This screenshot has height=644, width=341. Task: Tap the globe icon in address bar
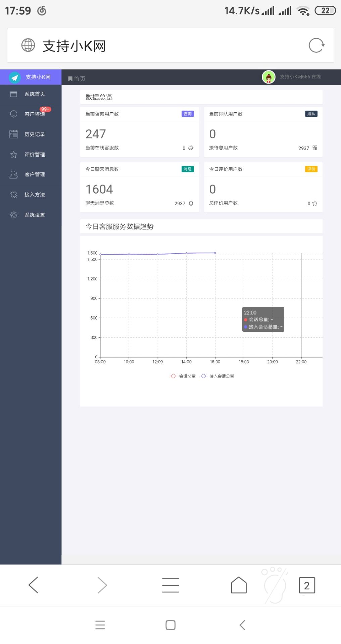(28, 45)
